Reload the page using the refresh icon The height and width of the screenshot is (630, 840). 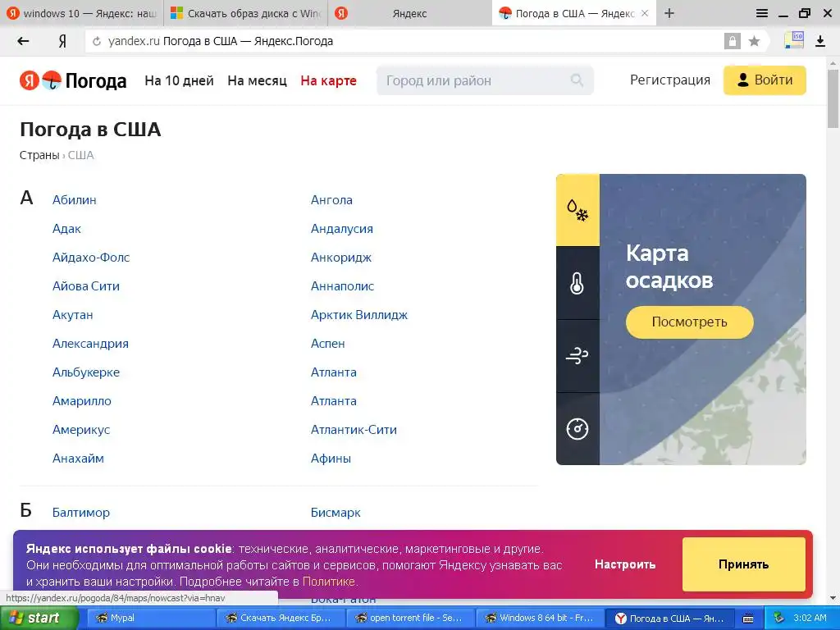97,41
